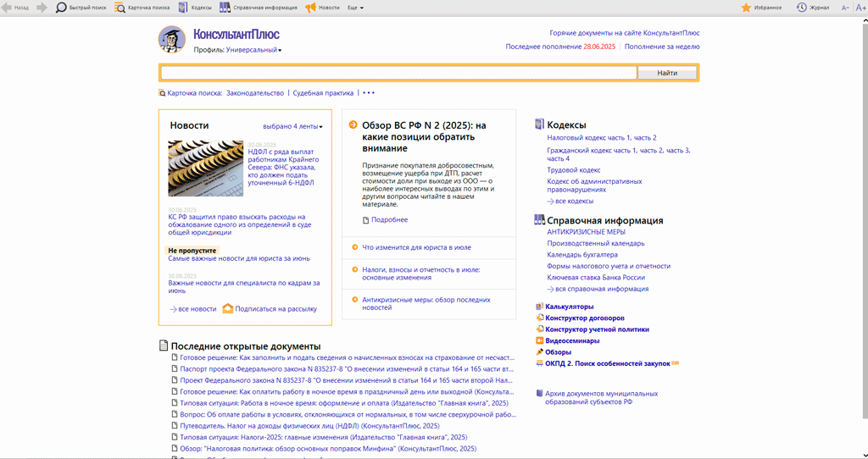
Task: Open Антикризисные меры обзор последних новостей
Action: point(426,304)
